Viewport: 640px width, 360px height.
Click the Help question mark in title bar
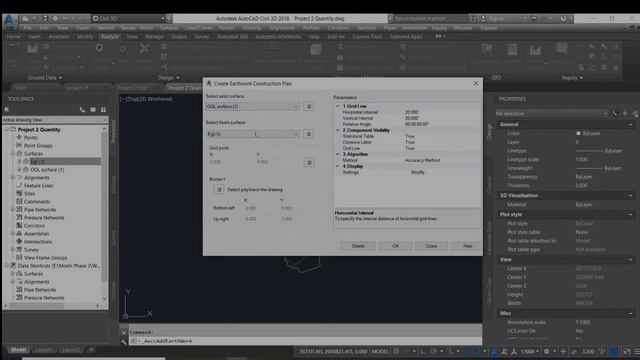563,19
